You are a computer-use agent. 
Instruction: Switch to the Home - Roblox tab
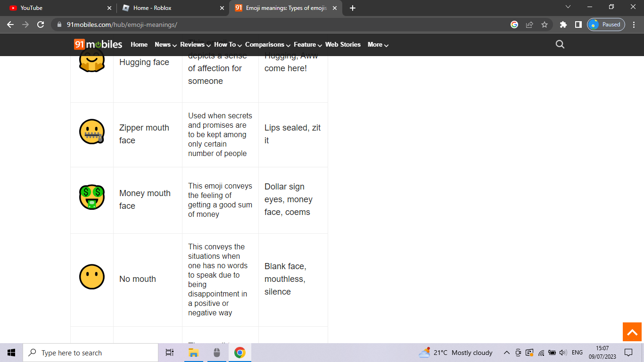pyautogui.click(x=173, y=8)
